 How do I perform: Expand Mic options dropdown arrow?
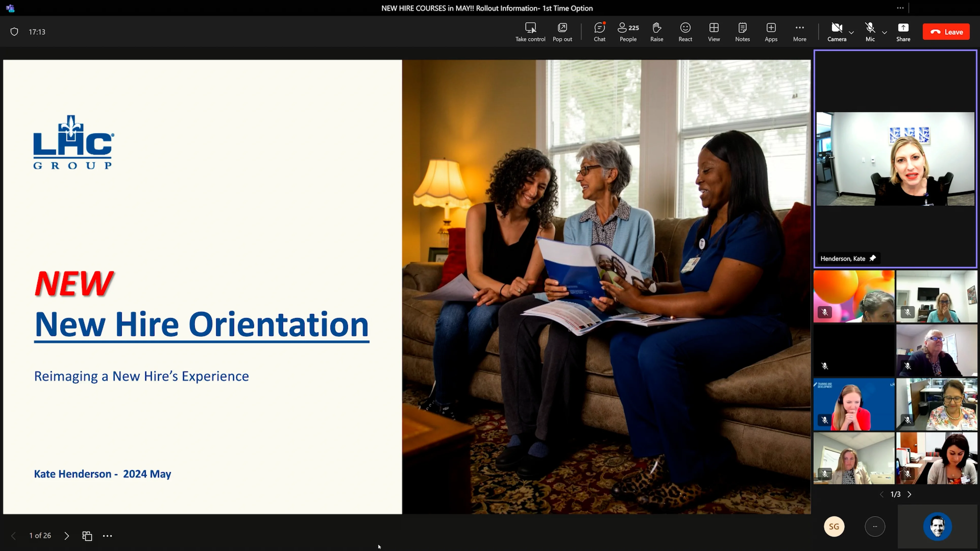click(885, 33)
